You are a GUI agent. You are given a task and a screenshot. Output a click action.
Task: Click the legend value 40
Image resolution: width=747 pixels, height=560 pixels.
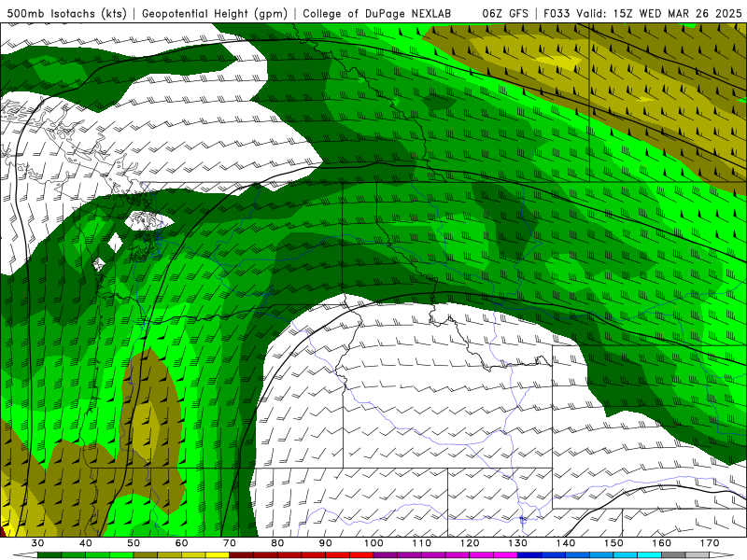85,543
